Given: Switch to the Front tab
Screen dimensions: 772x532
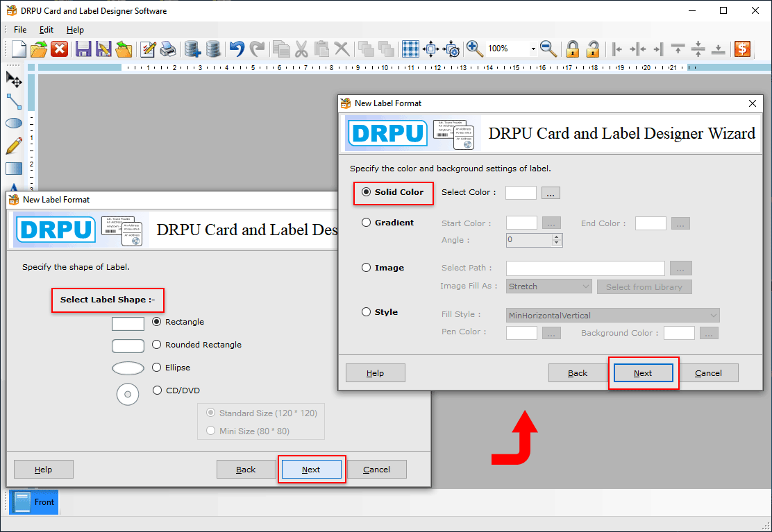Looking at the screenshot, I should pyautogui.click(x=34, y=502).
